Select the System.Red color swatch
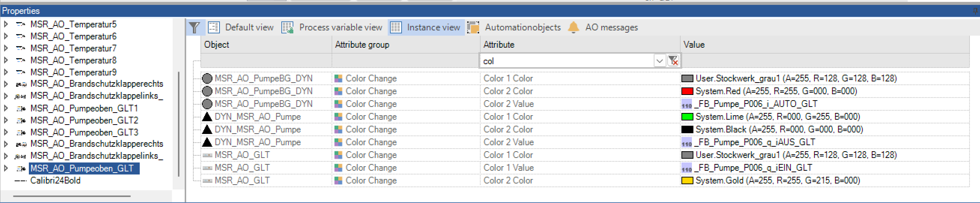The image size is (980, 203). [687, 92]
